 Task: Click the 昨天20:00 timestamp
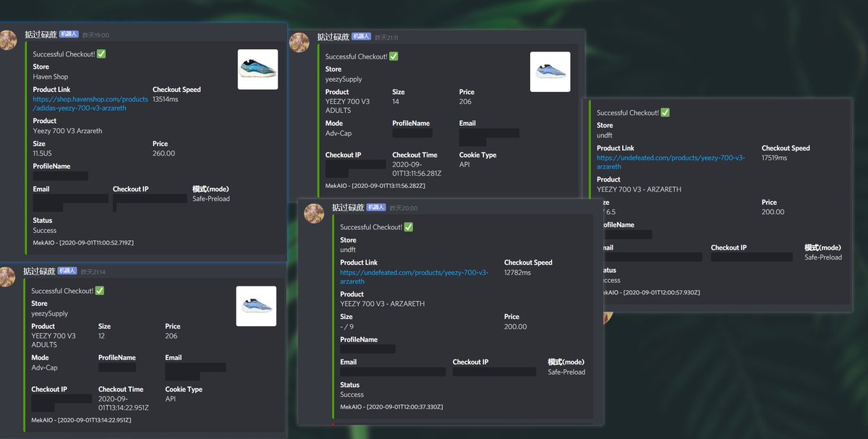pos(403,208)
